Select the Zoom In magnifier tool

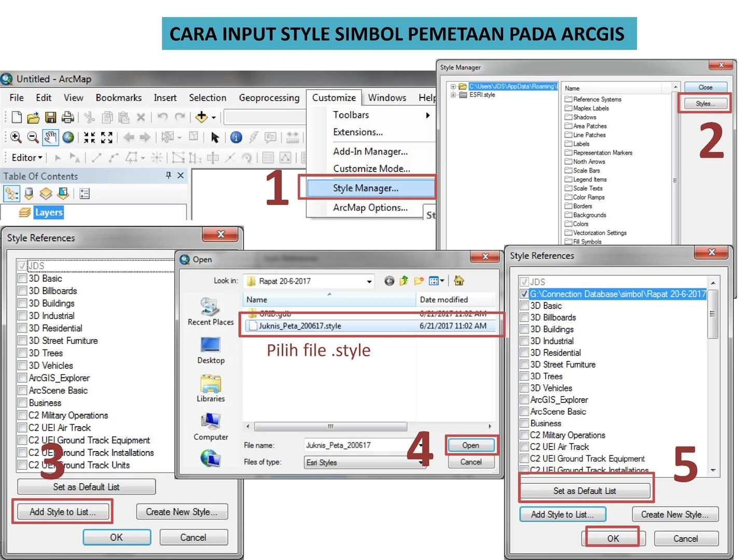tap(16, 137)
